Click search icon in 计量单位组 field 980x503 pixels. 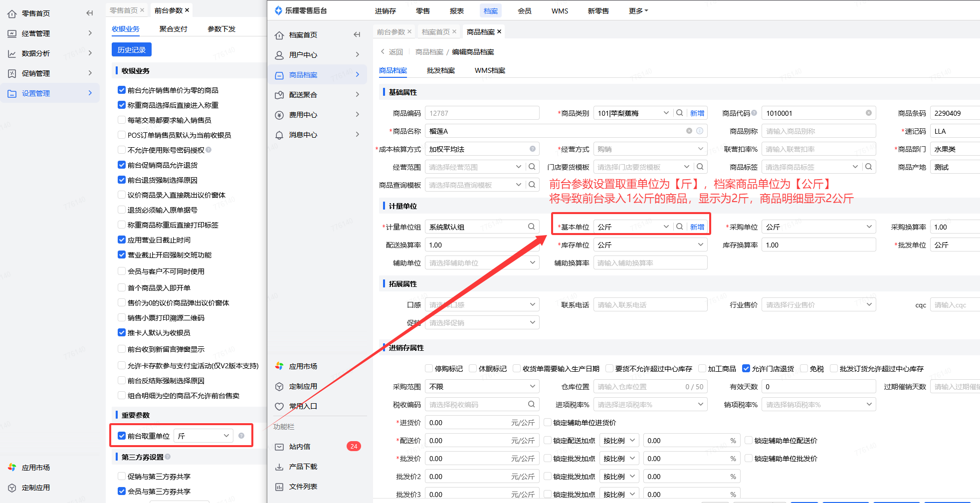(x=532, y=227)
